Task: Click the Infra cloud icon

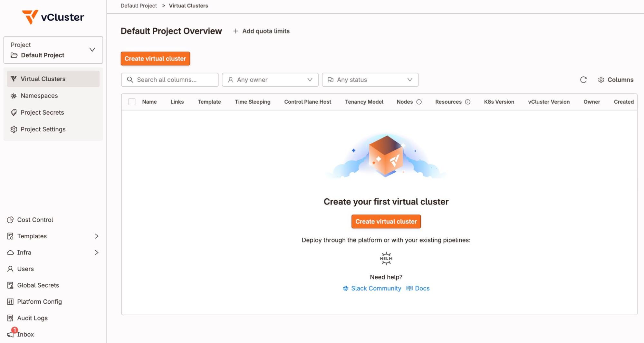Action: click(10, 252)
